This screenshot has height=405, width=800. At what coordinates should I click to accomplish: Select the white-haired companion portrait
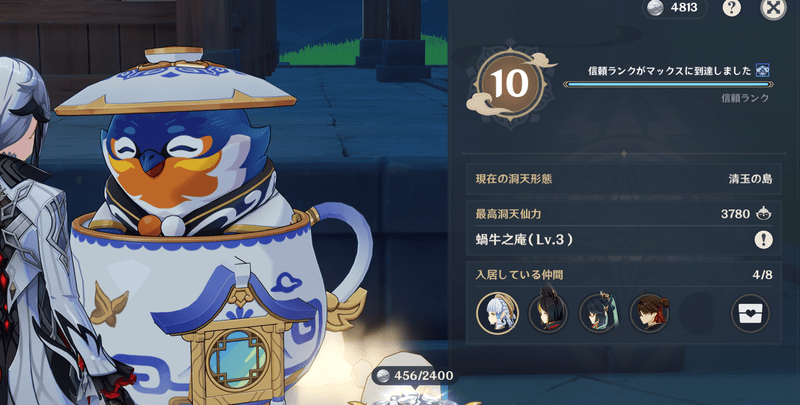(x=497, y=313)
